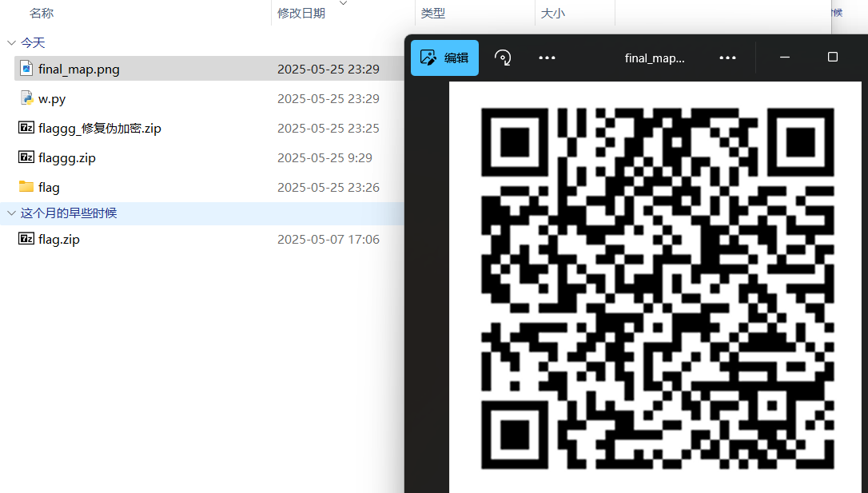The height and width of the screenshot is (493, 868).
Task: Maximize the photo viewer window
Action: (832, 58)
